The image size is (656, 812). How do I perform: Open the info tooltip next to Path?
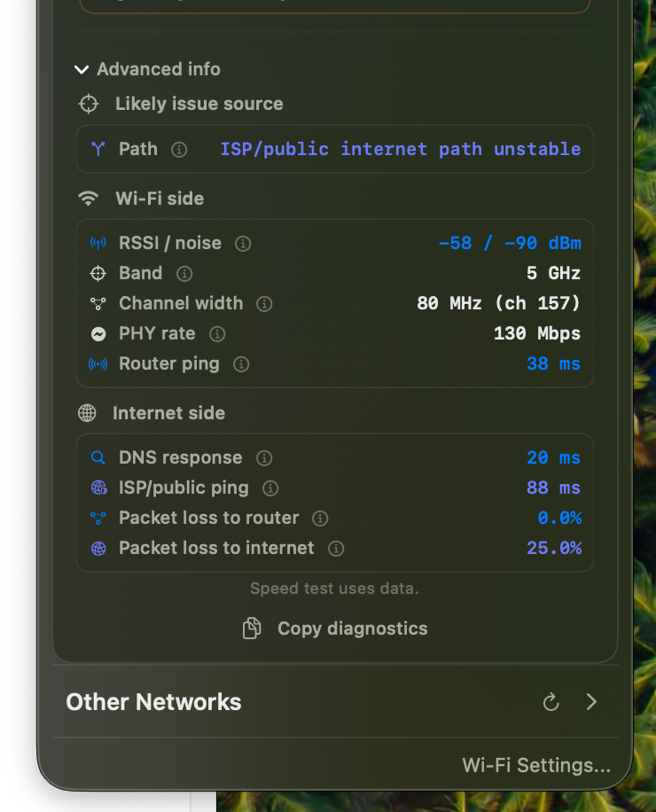tap(179, 149)
